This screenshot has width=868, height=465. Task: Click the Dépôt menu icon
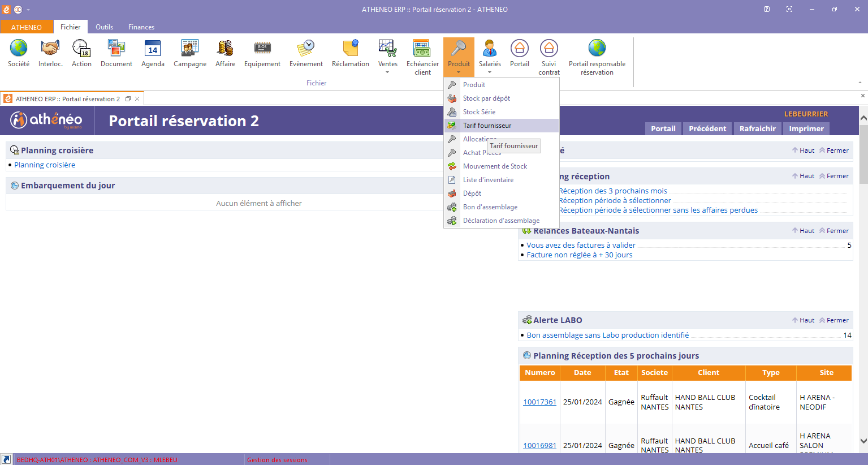pyautogui.click(x=452, y=193)
